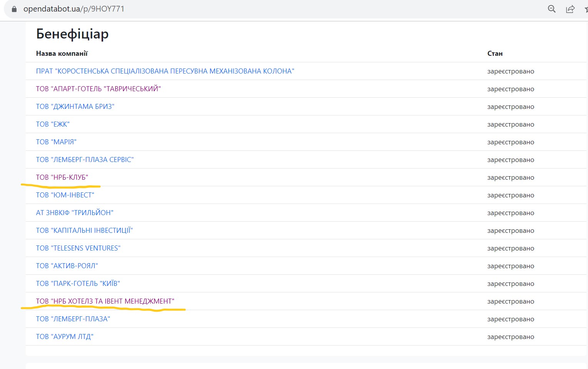Select ТОВ "КАПІТАЛЬНІ ІНВЕСТИЦІЇ" link

(84, 230)
